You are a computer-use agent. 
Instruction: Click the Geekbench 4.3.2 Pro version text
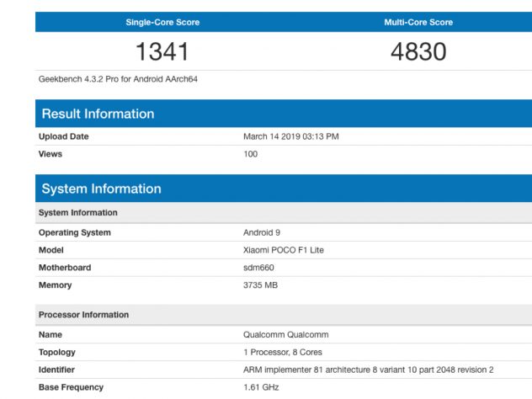(x=118, y=79)
